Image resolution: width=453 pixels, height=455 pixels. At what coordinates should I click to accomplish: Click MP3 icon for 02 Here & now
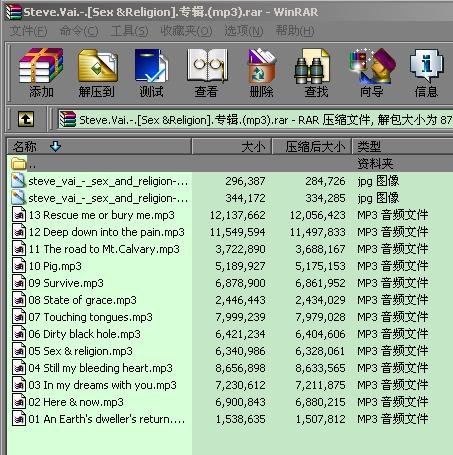click(x=19, y=402)
